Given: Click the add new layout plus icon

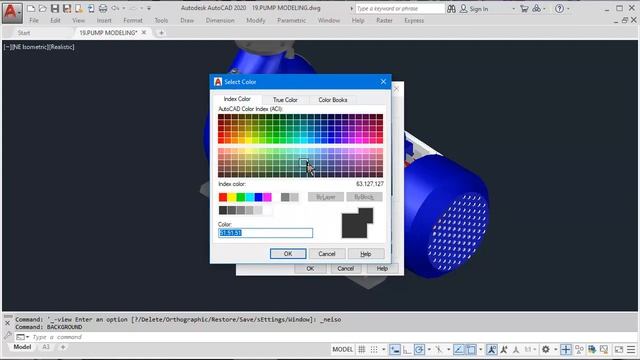Looking at the screenshot, I should [x=63, y=347].
